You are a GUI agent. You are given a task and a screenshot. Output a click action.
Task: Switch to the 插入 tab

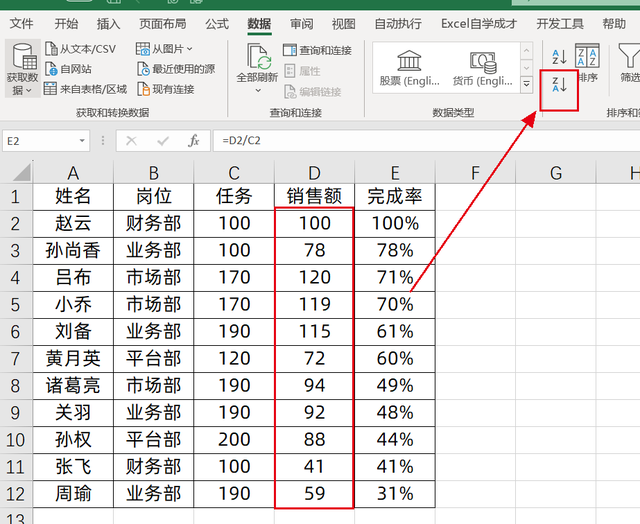[108, 24]
